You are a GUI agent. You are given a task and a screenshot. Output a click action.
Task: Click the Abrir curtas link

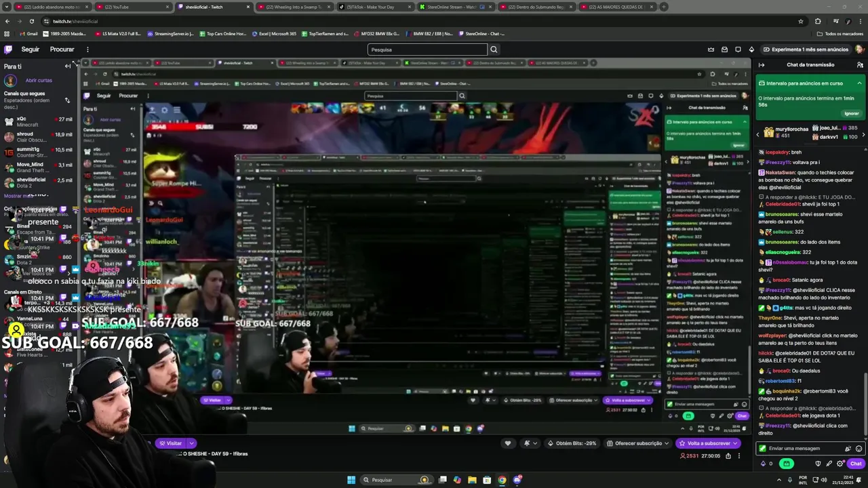39,80
